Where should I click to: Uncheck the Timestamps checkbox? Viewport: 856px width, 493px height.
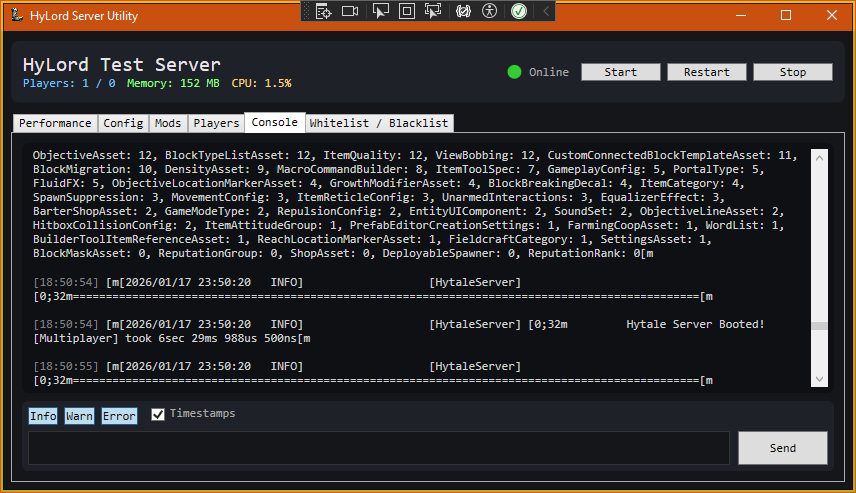(158, 414)
